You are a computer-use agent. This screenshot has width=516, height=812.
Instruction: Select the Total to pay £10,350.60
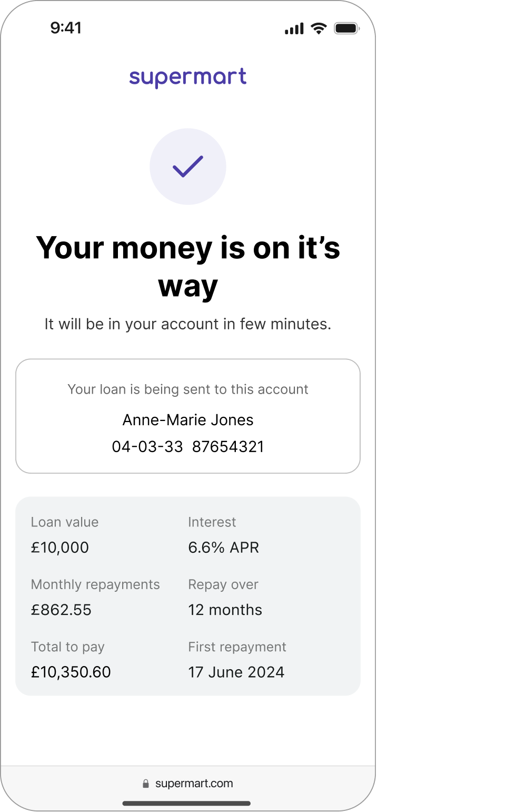(71, 672)
